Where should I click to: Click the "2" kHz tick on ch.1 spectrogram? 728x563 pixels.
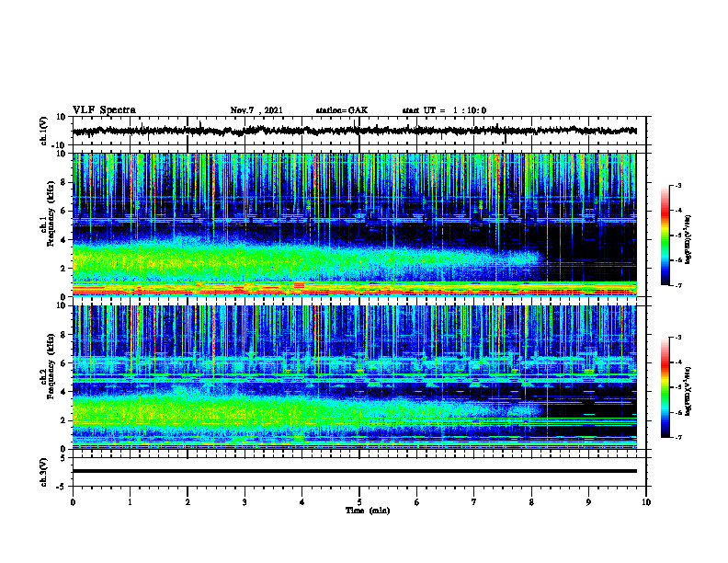tap(63, 269)
